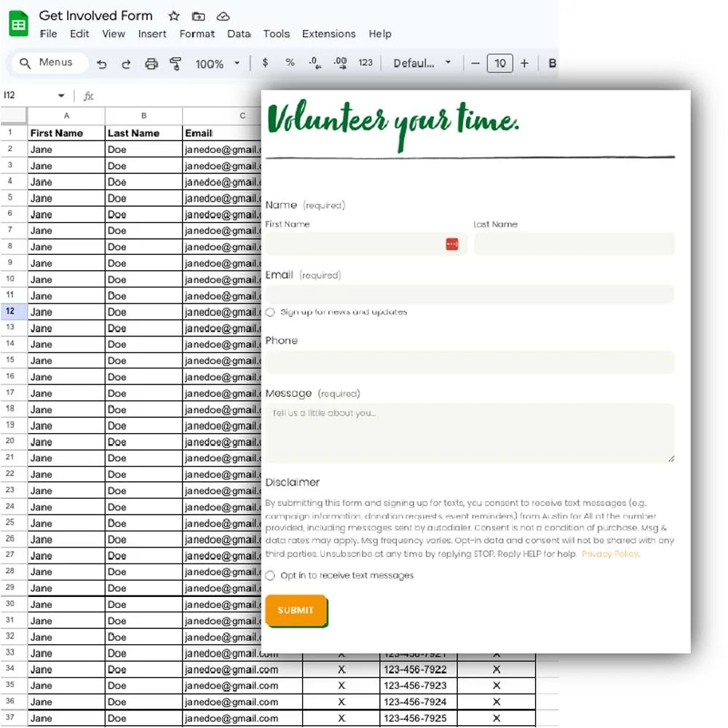This screenshot has width=728, height=728.
Task: Click the Menus search box
Action: pos(50,63)
